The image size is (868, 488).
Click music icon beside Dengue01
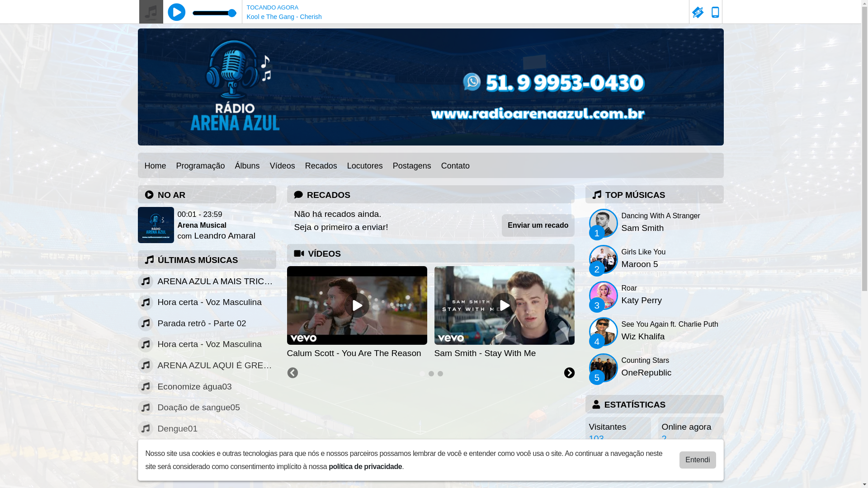tap(146, 429)
